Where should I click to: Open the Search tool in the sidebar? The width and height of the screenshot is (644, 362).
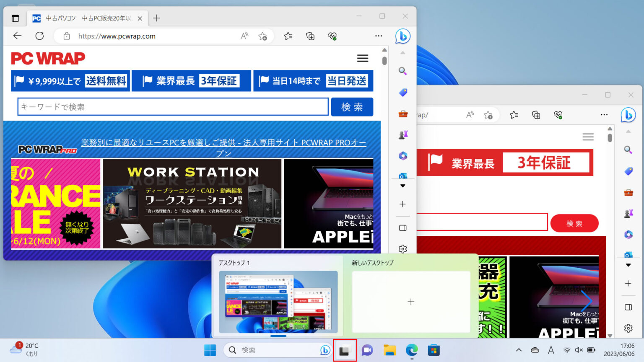click(403, 71)
